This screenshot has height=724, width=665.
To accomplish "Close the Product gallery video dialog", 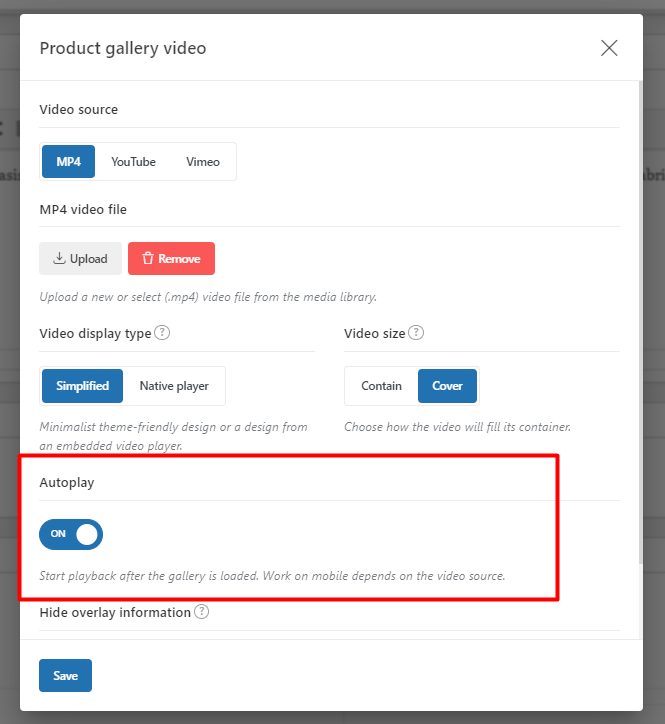I will point(609,48).
